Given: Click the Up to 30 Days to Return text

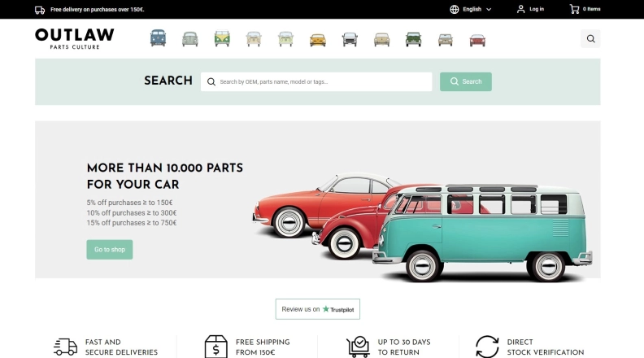Looking at the screenshot, I should click(x=404, y=347).
